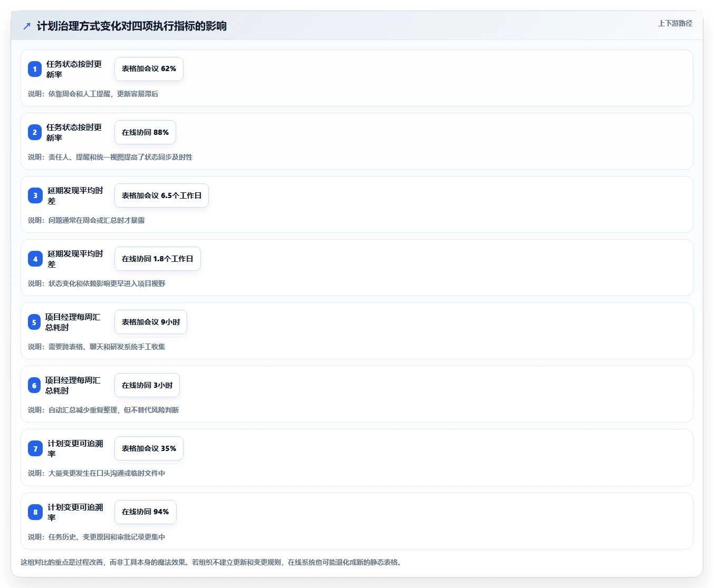The image size is (714, 588).
Task: Select step badge number 8
Action: pyautogui.click(x=35, y=512)
